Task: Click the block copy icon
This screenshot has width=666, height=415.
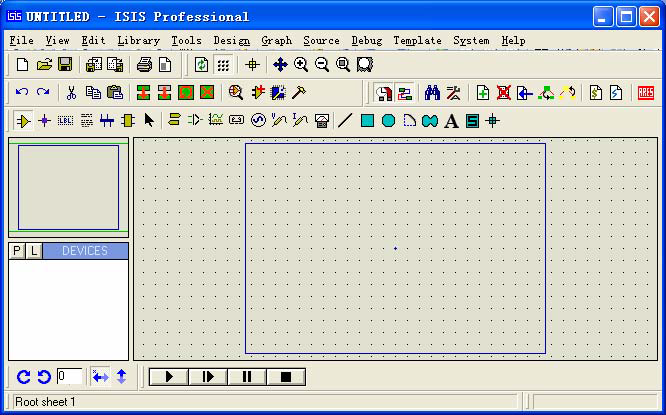Action: click(x=144, y=93)
